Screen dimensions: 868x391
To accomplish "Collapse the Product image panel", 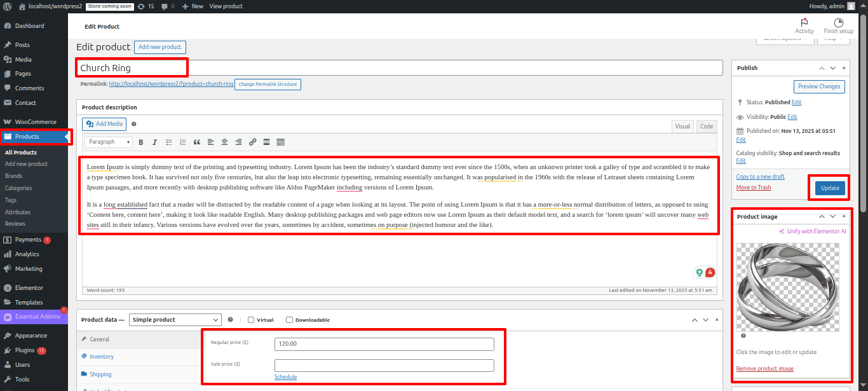I will pyautogui.click(x=844, y=217).
